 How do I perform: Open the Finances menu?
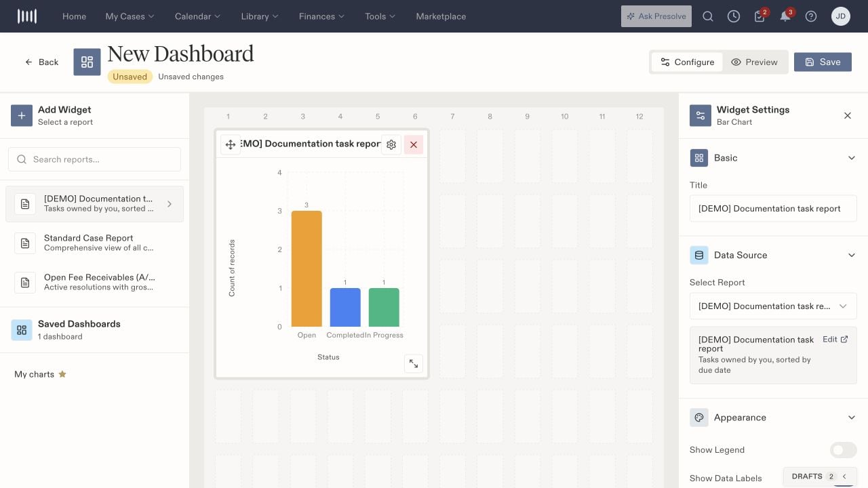pos(322,16)
